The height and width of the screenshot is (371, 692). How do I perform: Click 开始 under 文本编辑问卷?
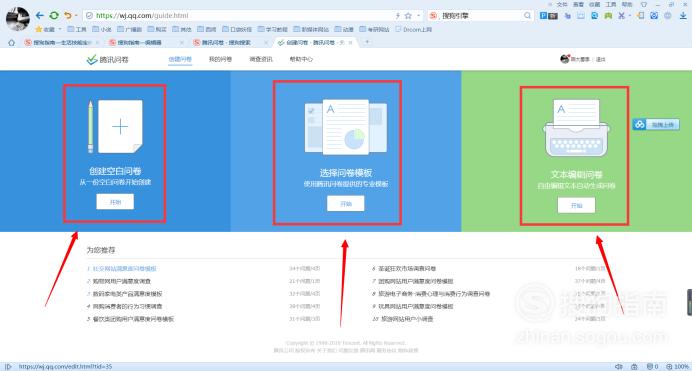tap(576, 205)
